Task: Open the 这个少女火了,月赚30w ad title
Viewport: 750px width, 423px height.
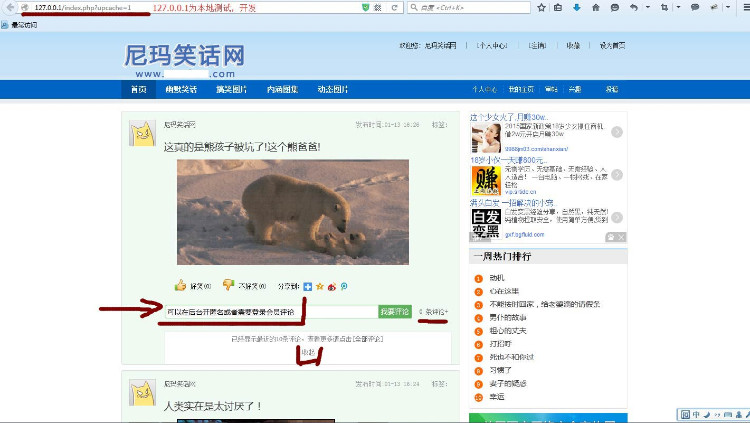Action: pos(509,117)
